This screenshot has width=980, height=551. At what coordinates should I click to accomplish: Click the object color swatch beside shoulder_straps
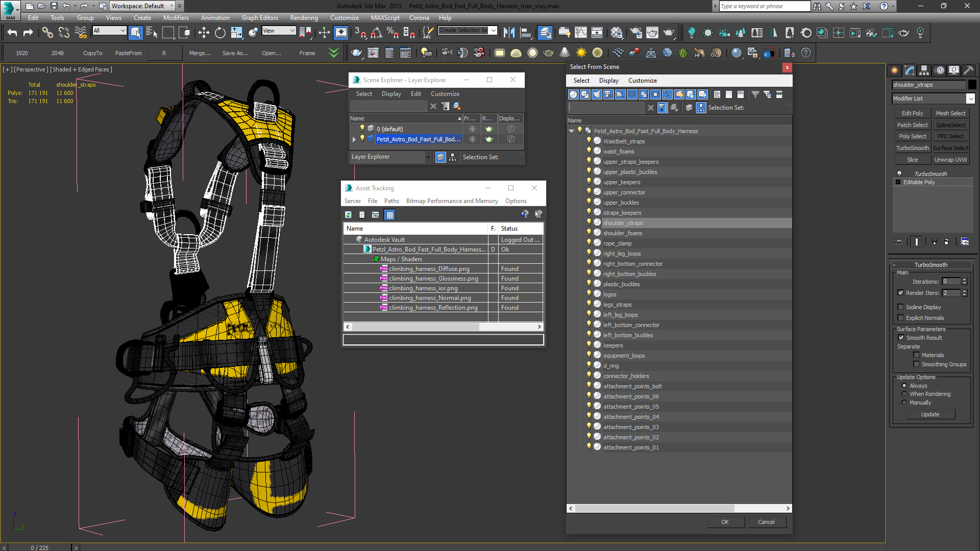(x=972, y=85)
